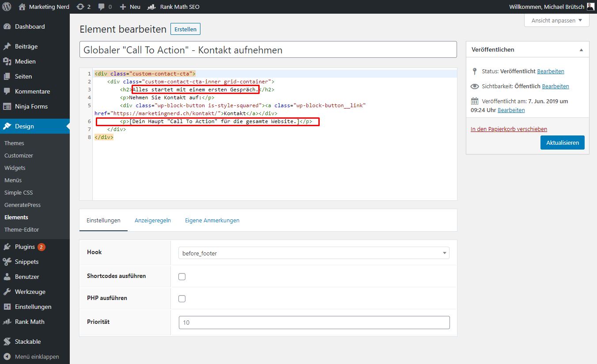Screen dimensions: 597x364
Task: Focus the Priorität input field
Action: click(x=314, y=323)
